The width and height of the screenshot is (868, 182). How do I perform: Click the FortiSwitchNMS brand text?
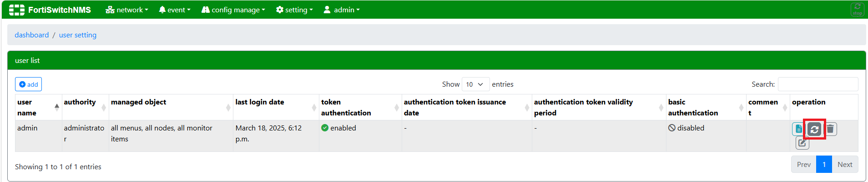pyautogui.click(x=60, y=10)
